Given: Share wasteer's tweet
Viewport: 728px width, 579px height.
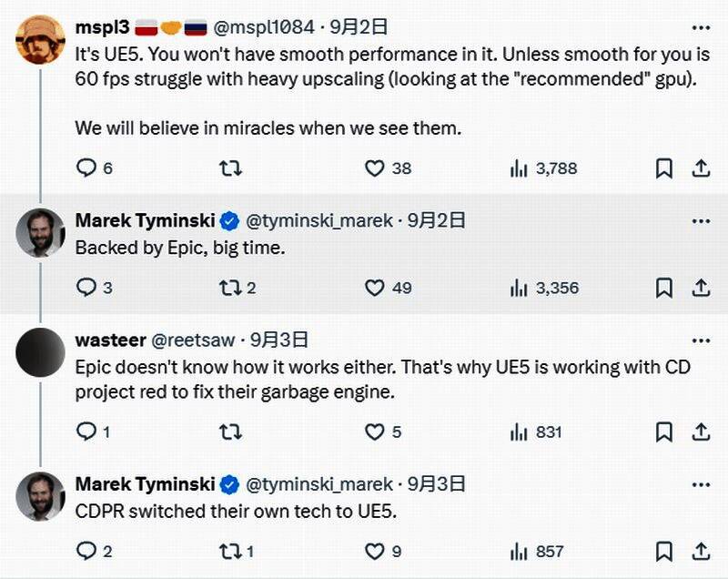Looking at the screenshot, I should coord(701,432).
